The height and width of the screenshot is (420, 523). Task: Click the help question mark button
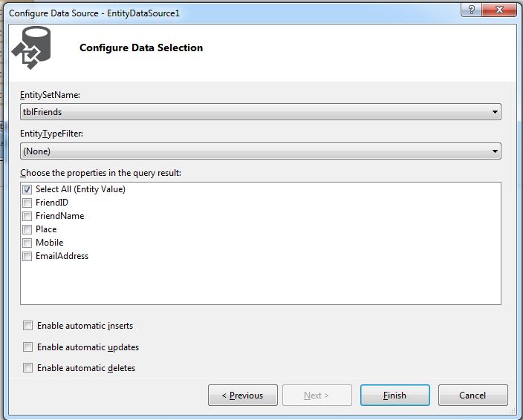471,10
